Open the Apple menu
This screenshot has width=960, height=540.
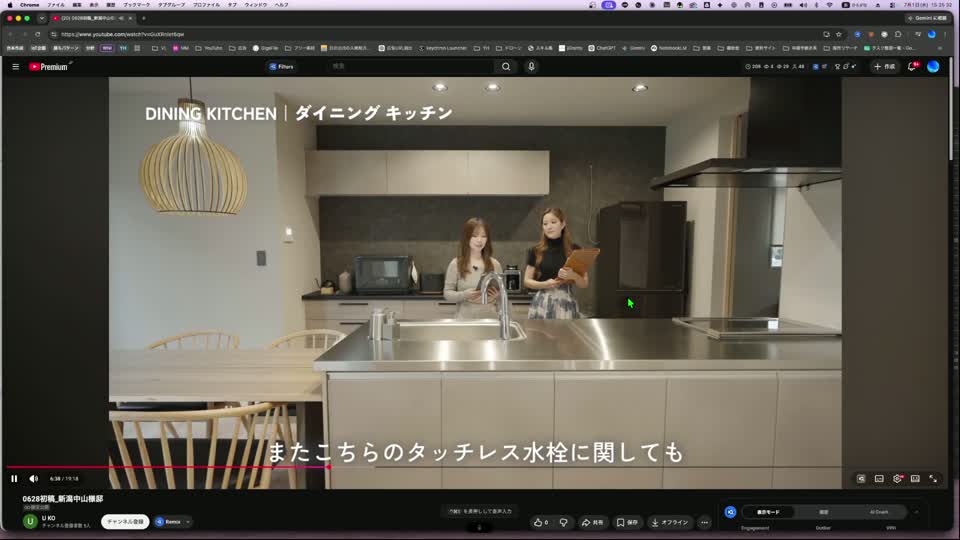tap(10, 4)
